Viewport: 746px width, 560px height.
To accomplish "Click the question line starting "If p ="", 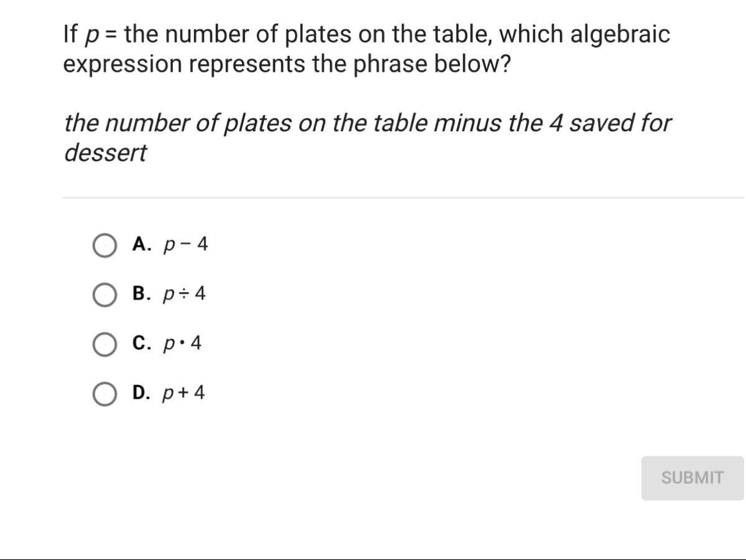I will tap(367, 35).
